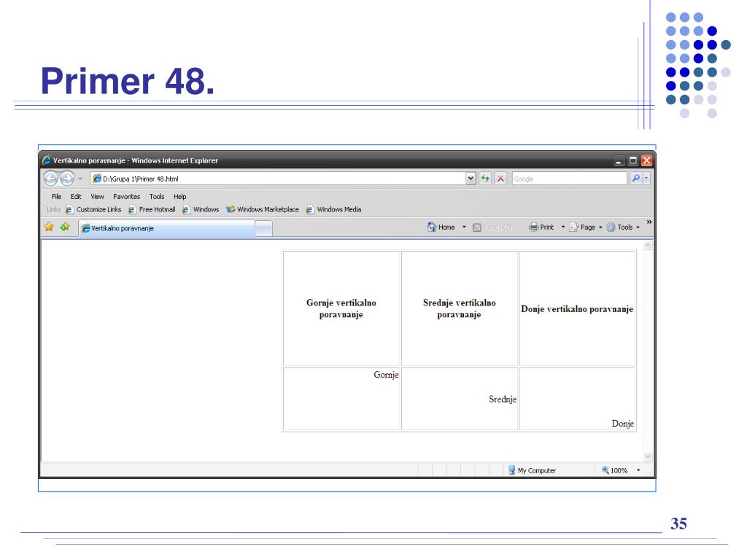Image resolution: width=747 pixels, height=560 pixels.
Task: Open a new blank tab
Action: [x=264, y=229]
